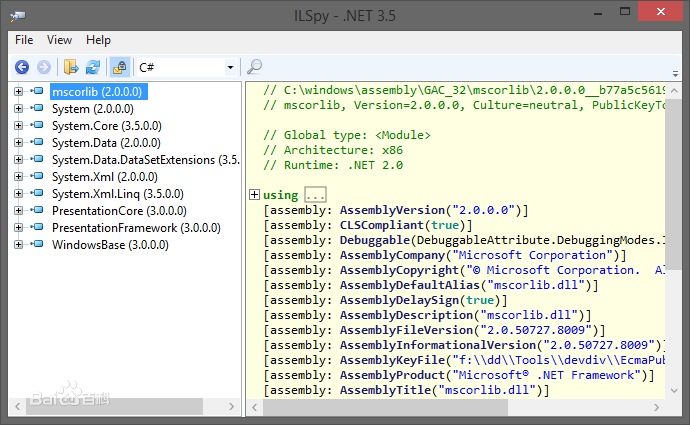
Task: Expand the collapsed using block
Action: pyautogui.click(x=254, y=194)
